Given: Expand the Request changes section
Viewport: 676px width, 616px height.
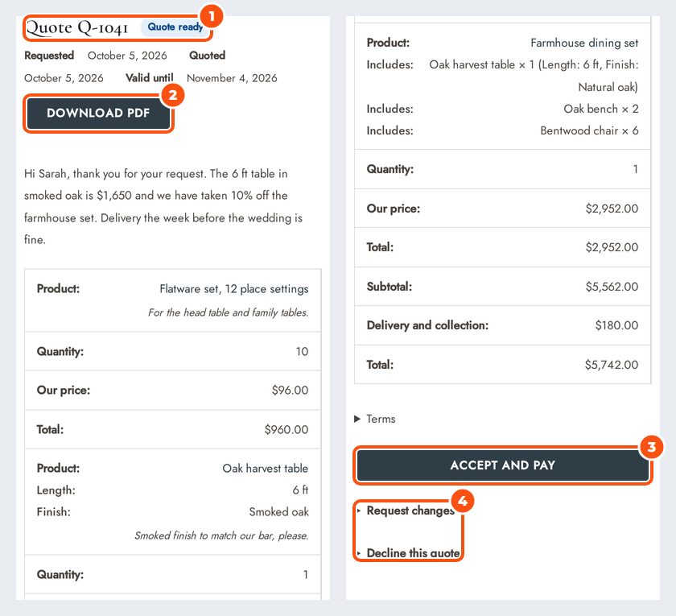Looking at the screenshot, I should pos(406,511).
